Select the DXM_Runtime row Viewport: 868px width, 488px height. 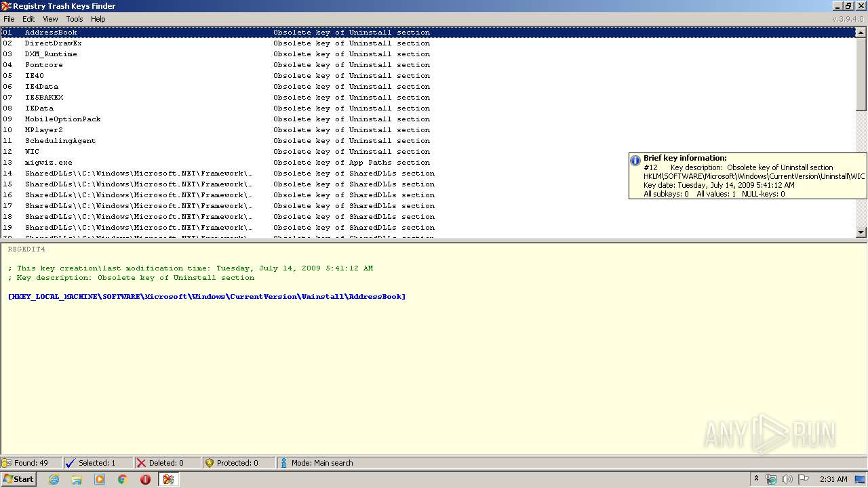(428, 54)
